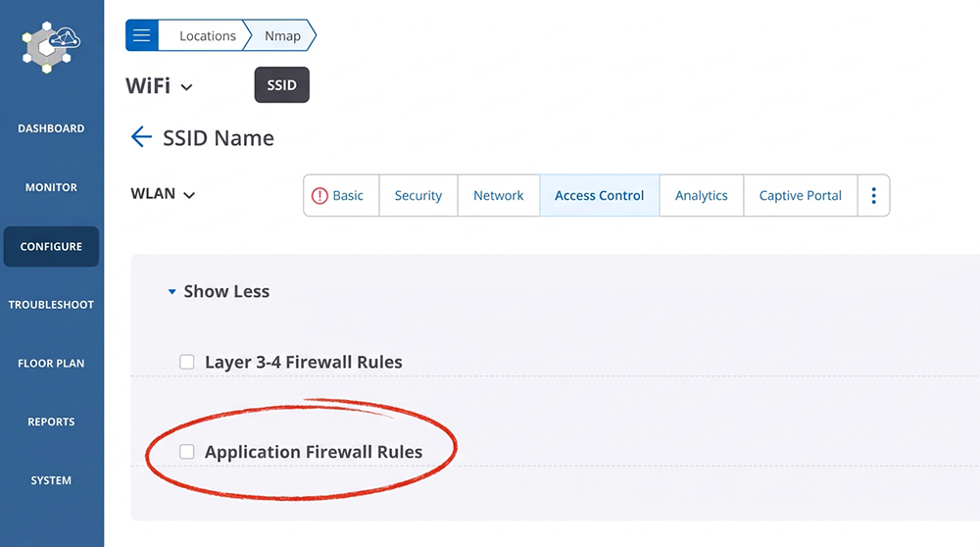Open Monitor in the sidebar
Image resolution: width=980 pixels, height=547 pixels.
click(51, 187)
